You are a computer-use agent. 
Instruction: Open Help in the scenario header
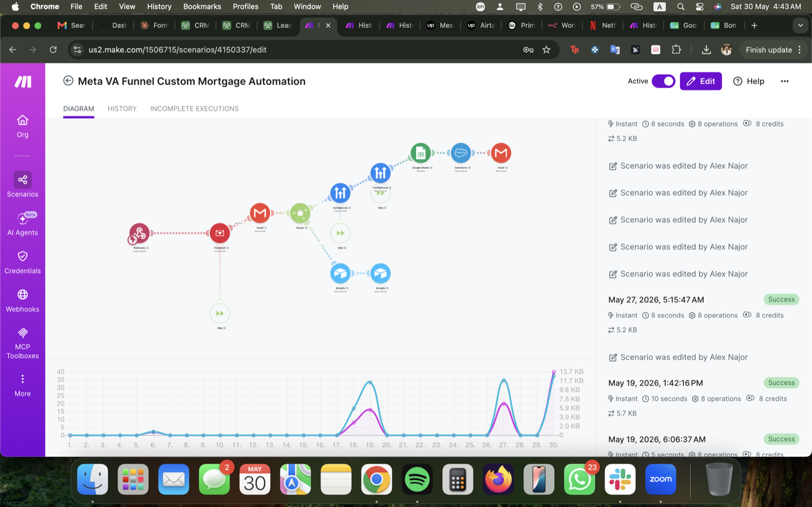click(749, 81)
